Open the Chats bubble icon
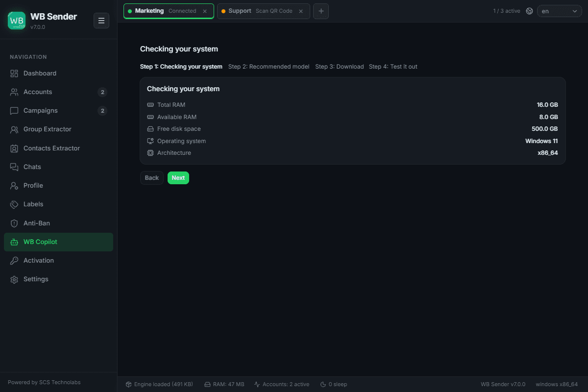588x392 pixels. (14, 167)
